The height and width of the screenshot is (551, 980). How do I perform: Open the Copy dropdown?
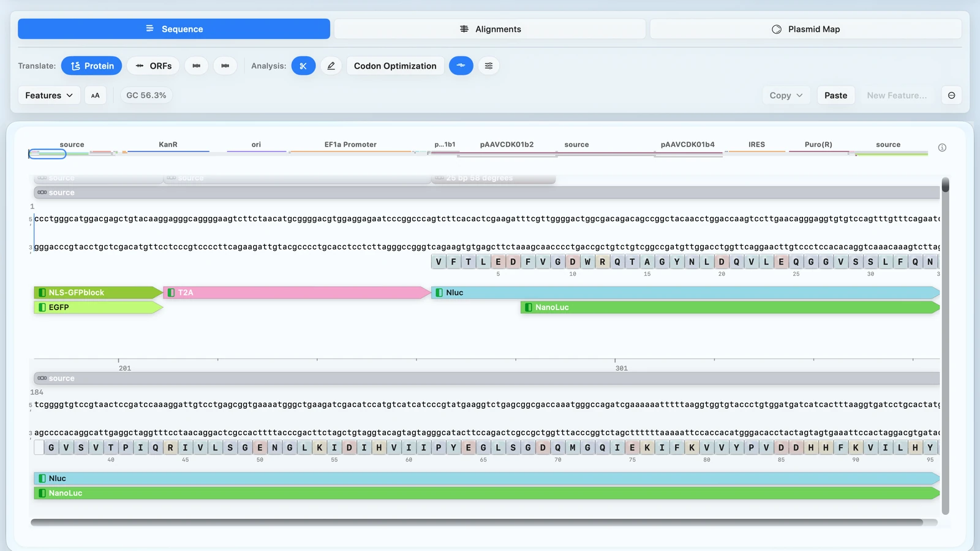pyautogui.click(x=786, y=95)
